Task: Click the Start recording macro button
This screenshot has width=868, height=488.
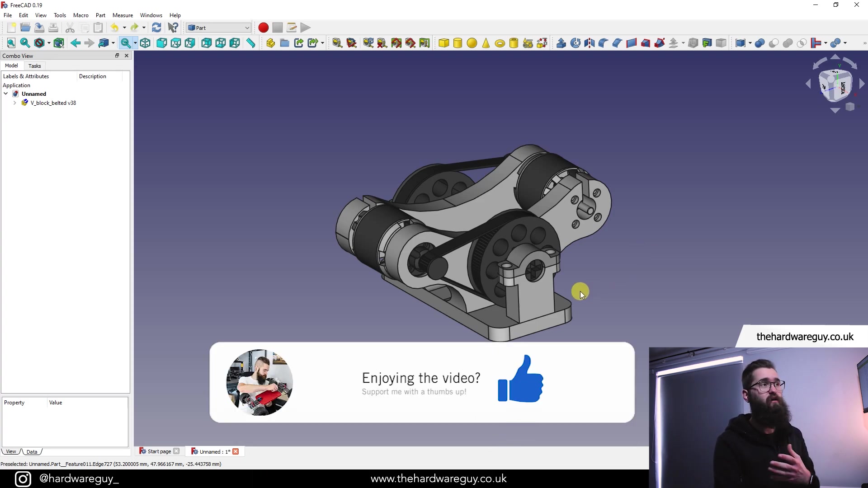Action: point(264,28)
